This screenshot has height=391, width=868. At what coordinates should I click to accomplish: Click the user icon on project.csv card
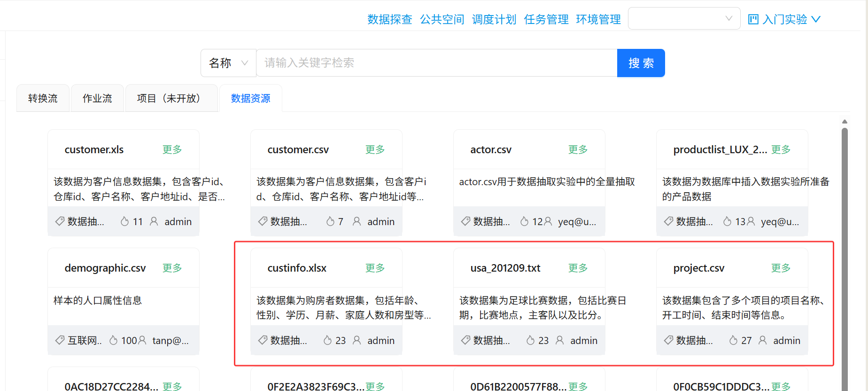tap(763, 340)
